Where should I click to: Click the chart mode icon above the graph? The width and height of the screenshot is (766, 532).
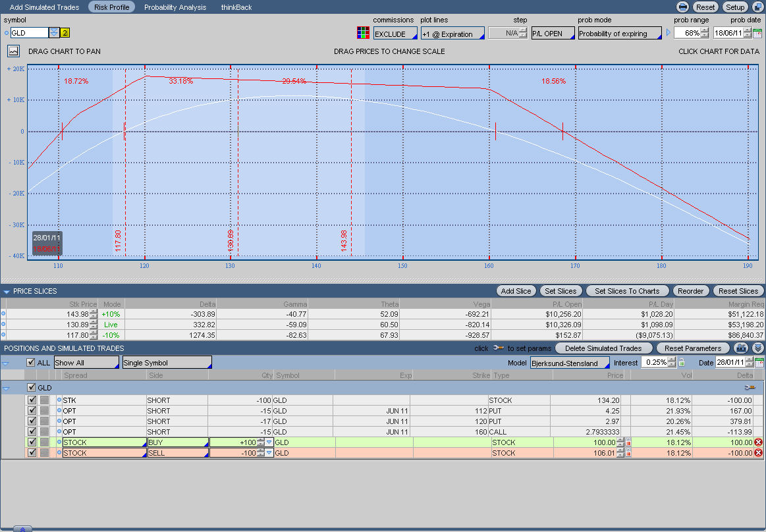14,51
